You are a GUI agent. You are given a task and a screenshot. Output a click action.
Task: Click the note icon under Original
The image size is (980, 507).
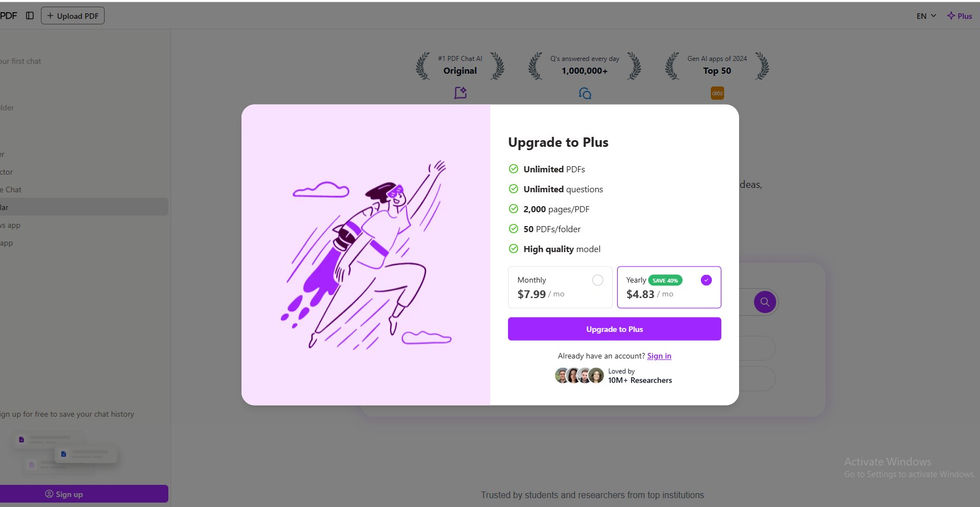pyautogui.click(x=461, y=93)
